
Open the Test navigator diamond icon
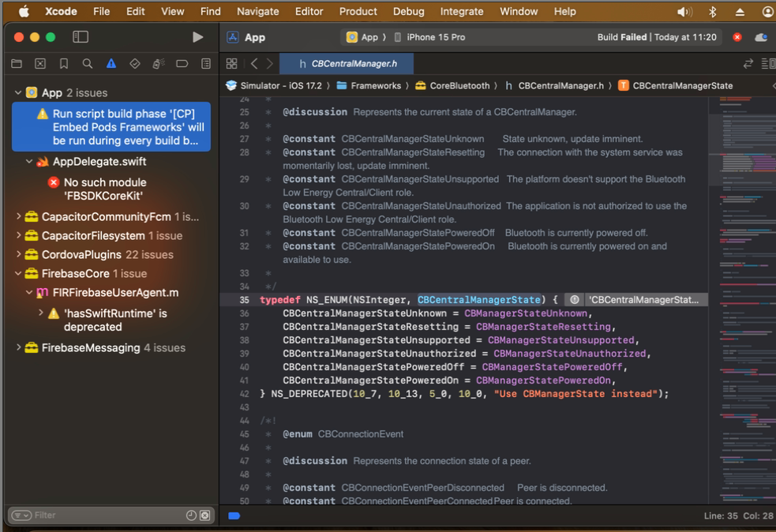[x=135, y=64]
